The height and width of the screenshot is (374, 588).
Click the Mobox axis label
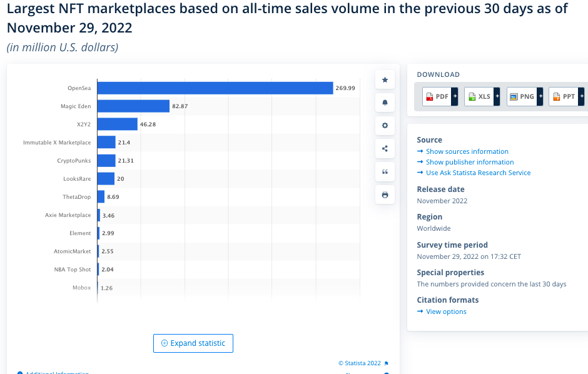point(82,288)
